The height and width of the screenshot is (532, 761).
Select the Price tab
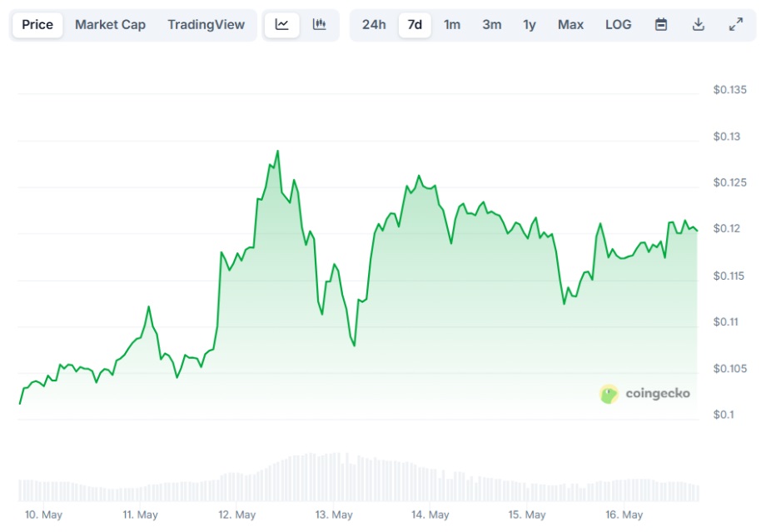(x=37, y=25)
